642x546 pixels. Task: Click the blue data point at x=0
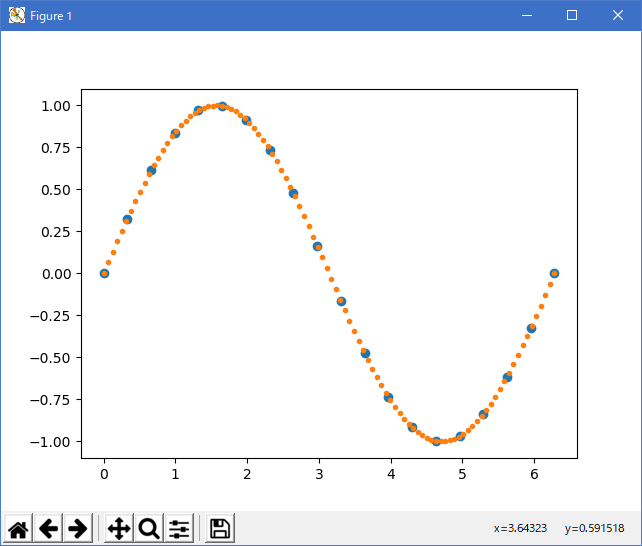point(104,273)
